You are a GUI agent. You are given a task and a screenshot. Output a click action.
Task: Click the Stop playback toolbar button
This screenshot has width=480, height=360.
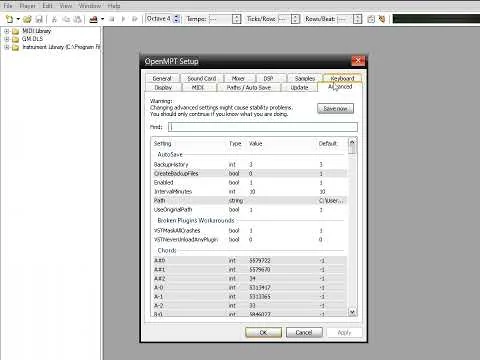click(x=112, y=19)
